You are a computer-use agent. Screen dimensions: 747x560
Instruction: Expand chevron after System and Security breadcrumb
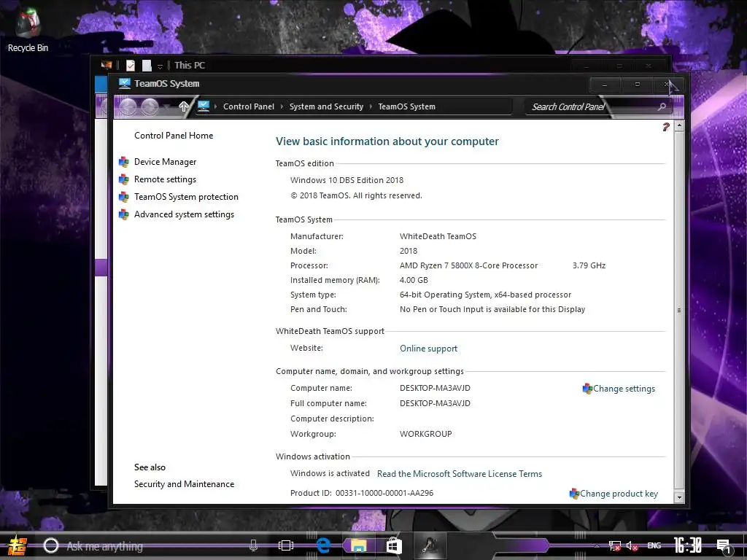tap(371, 106)
